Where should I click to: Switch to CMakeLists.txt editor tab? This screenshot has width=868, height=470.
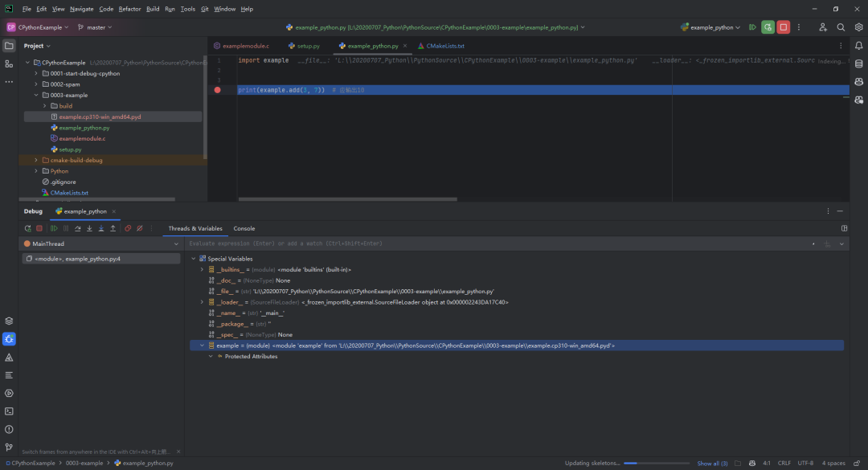(441, 46)
